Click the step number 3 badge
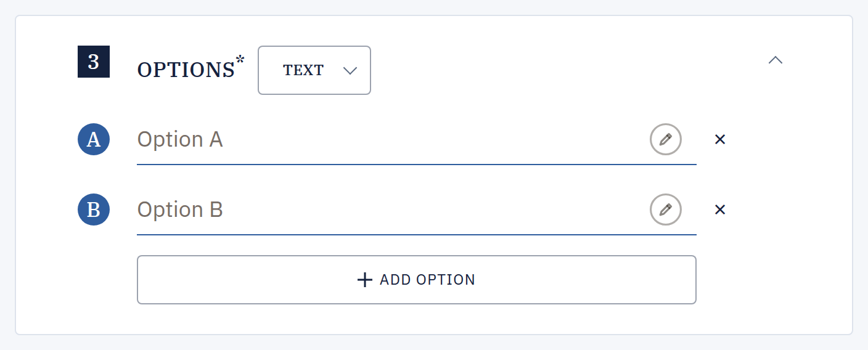Image resolution: width=868 pixels, height=350 pixels. click(94, 62)
